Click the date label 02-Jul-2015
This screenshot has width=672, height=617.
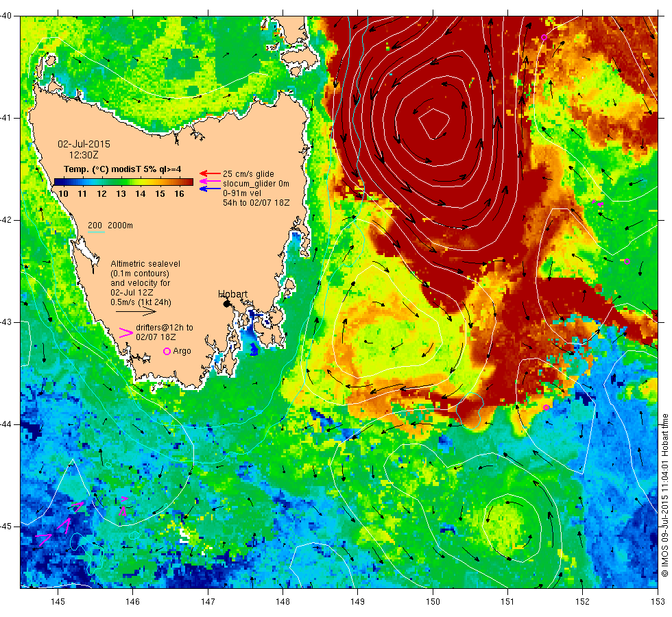(x=84, y=144)
